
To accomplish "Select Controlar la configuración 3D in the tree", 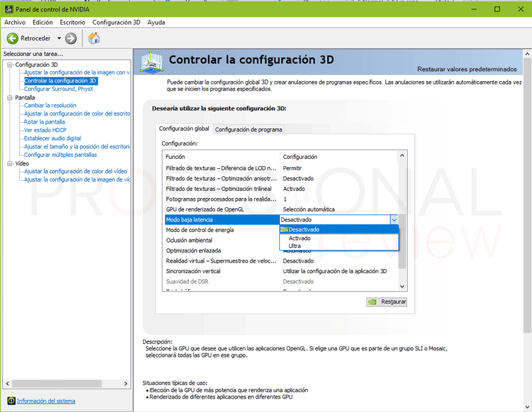I will point(61,80).
